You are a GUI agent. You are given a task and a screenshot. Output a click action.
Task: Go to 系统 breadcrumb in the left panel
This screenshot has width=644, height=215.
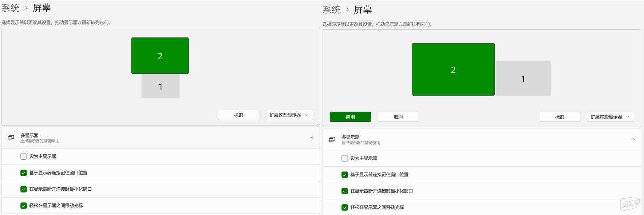pos(11,8)
